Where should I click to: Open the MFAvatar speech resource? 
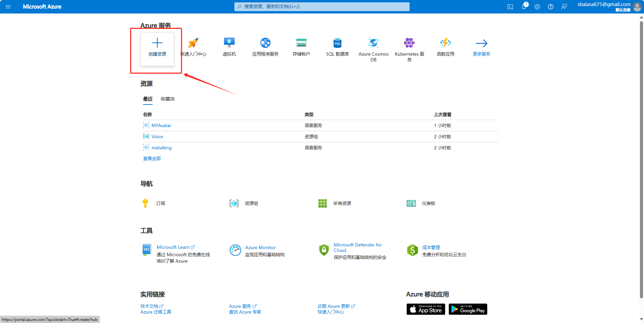(161, 125)
